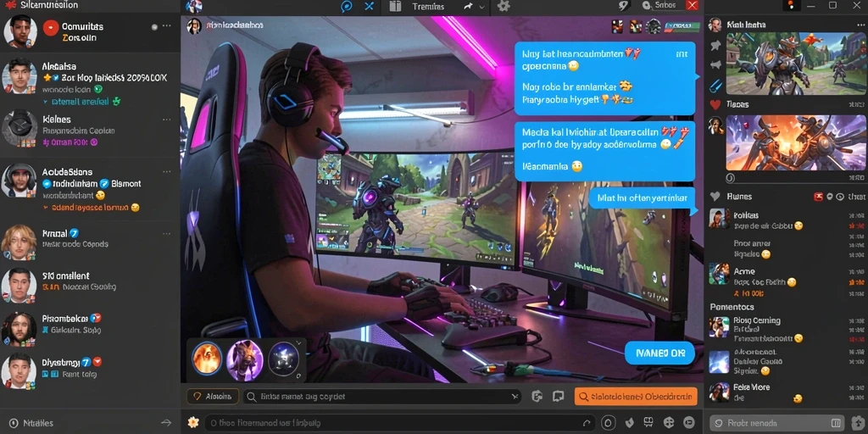Click the orange button in bottom bar
The image size is (868, 434).
[x=636, y=397]
